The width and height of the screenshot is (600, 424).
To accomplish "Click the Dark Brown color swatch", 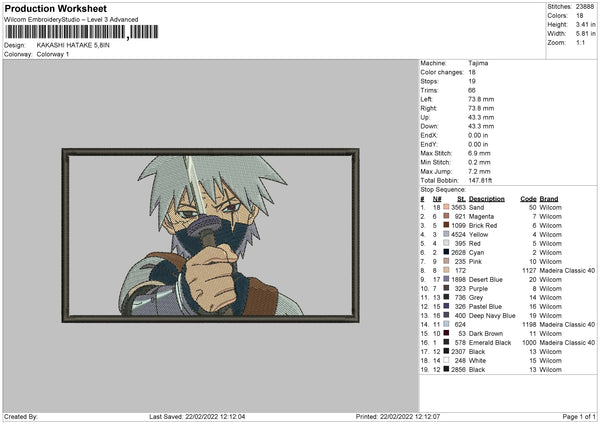I will (446, 333).
